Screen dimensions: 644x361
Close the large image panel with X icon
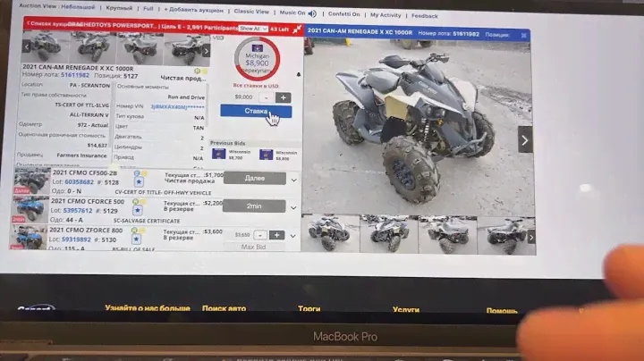coord(524,35)
